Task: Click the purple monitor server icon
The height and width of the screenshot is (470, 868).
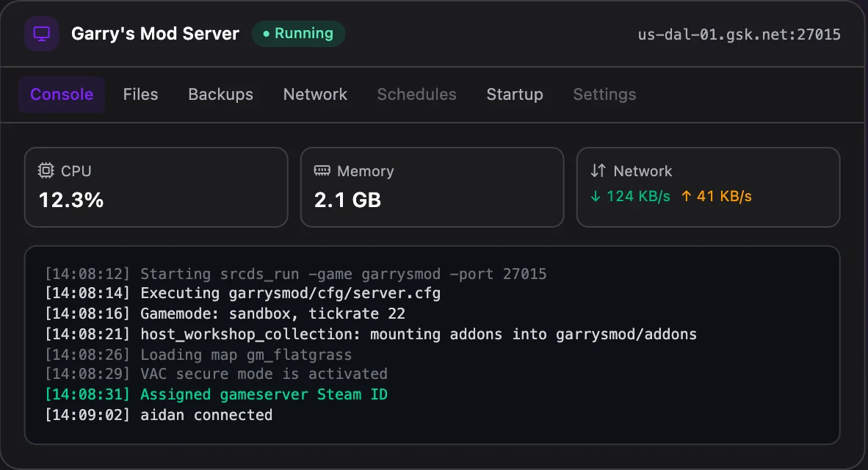Action: click(42, 34)
